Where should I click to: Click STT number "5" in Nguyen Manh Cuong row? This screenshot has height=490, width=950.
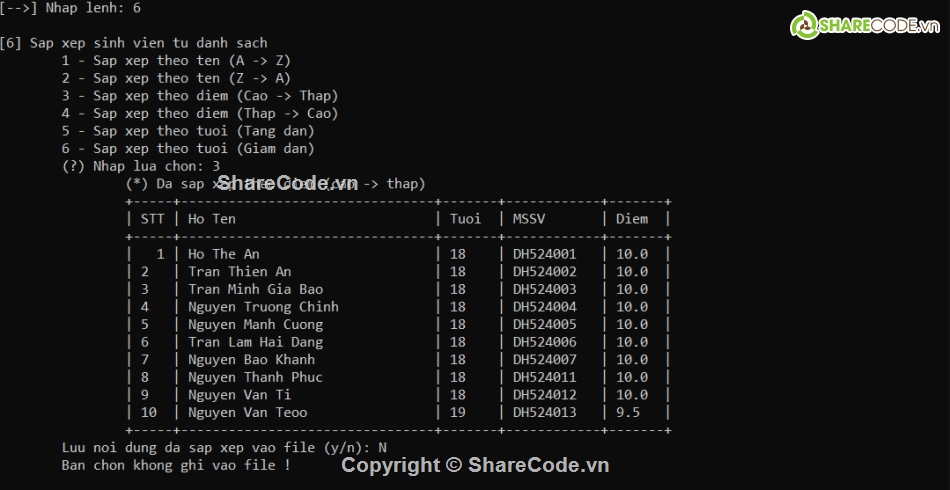coord(144,324)
